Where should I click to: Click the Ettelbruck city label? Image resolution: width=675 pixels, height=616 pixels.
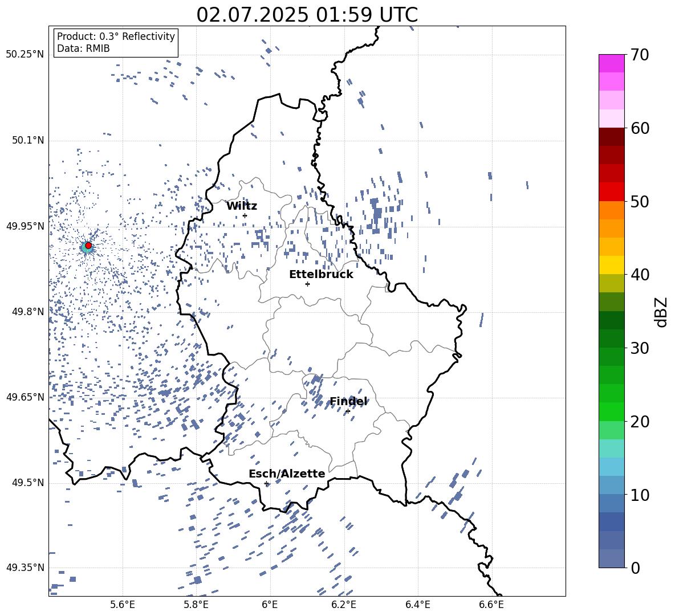321,275
